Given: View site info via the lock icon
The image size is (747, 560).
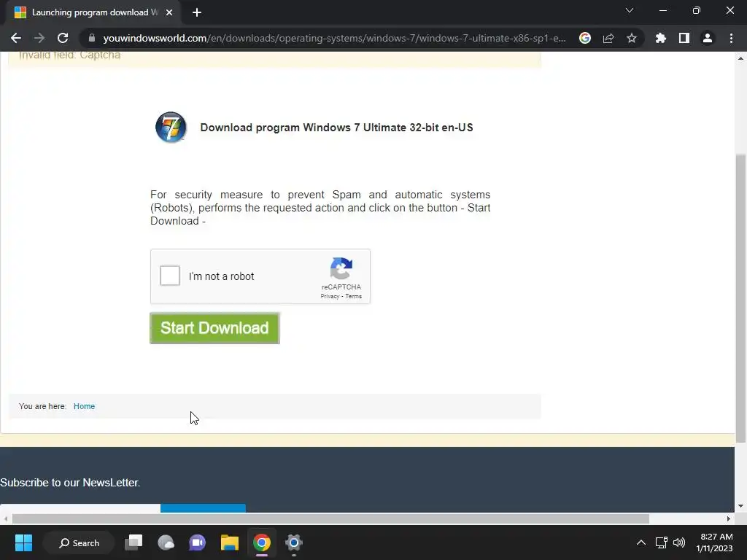Looking at the screenshot, I should tap(92, 38).
